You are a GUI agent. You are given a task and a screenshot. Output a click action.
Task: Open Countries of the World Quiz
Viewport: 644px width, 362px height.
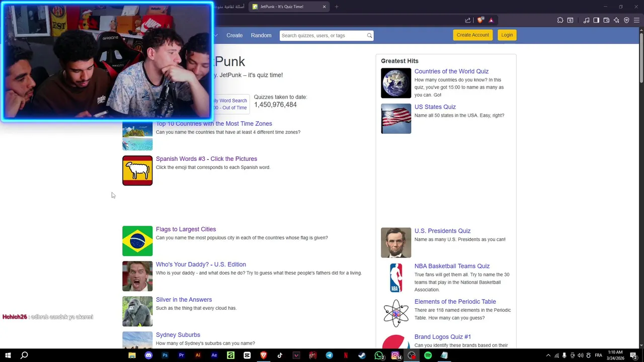451,71
